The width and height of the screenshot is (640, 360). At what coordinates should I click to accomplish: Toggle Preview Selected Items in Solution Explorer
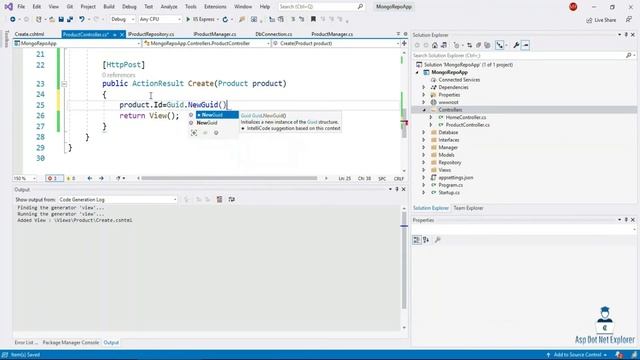tap(525, 45)
